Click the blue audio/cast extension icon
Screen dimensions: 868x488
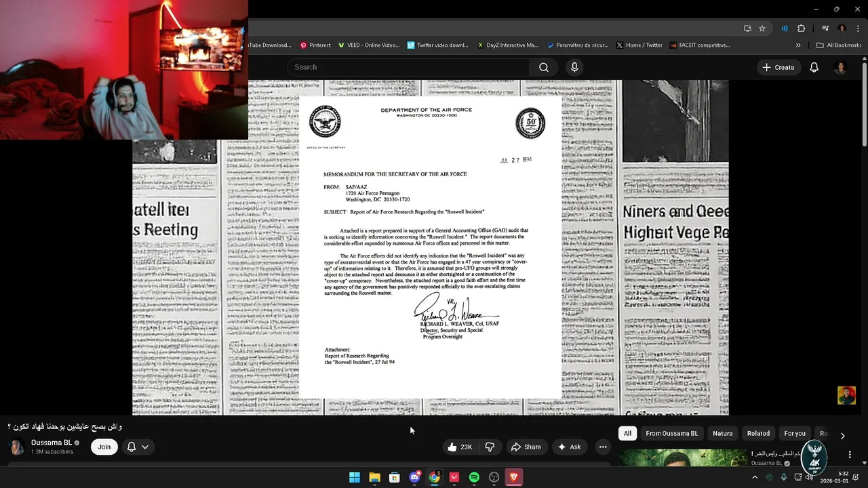[785, 28]
